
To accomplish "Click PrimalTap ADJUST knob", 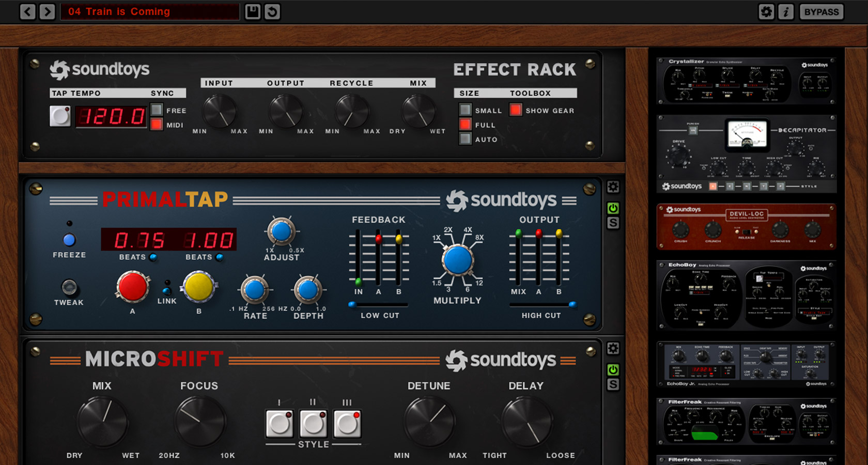I will (281, 231).
